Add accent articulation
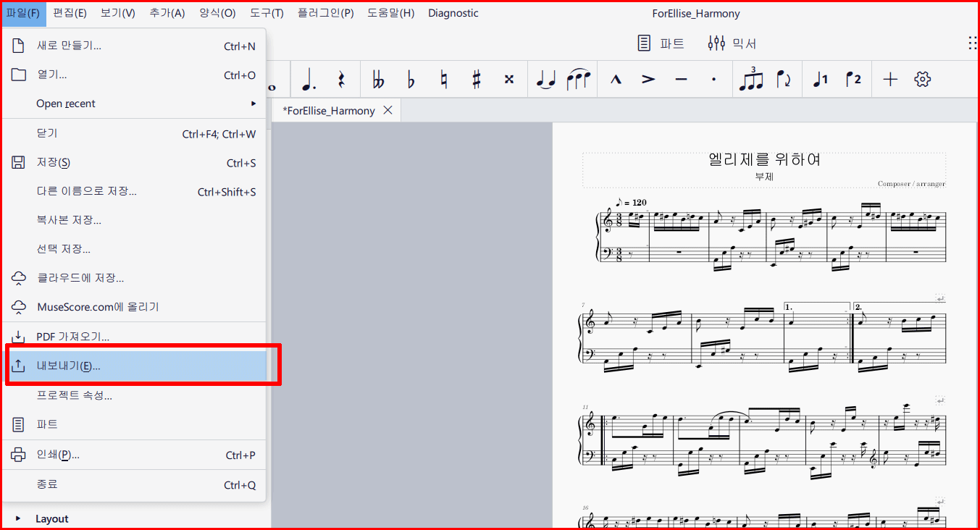This screenshot has height=530, width=980. (x=648, y=79)
